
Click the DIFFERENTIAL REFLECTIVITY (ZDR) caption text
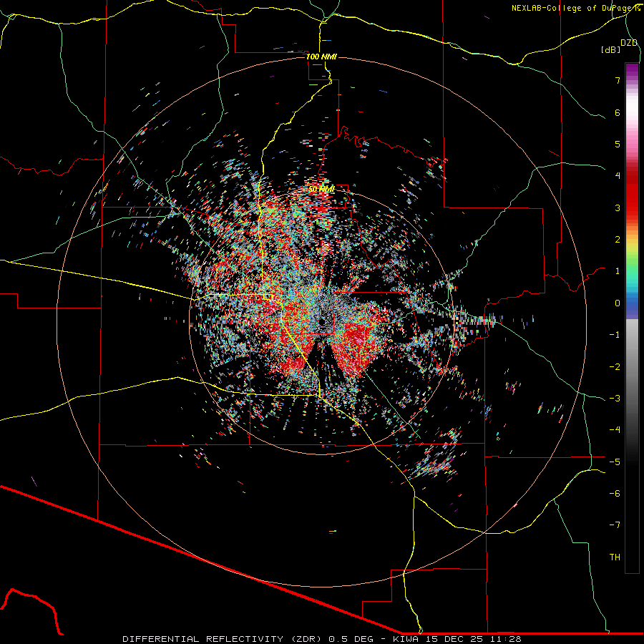223,639
